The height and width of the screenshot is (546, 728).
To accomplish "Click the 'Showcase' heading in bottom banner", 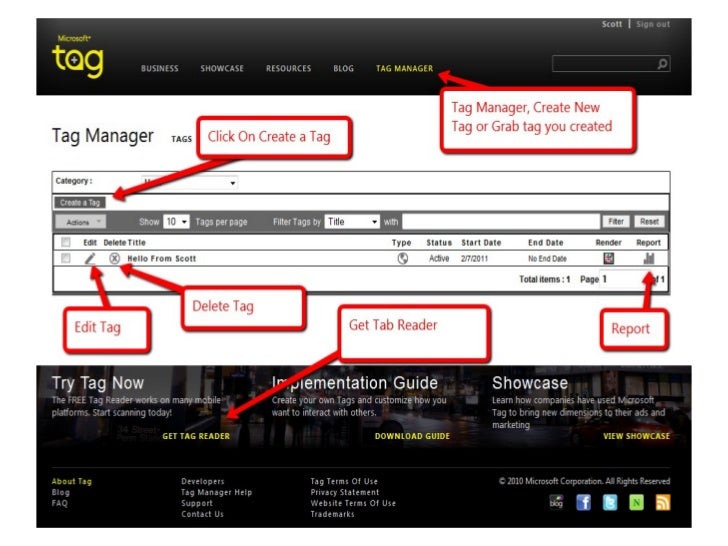I will [530, 383].
